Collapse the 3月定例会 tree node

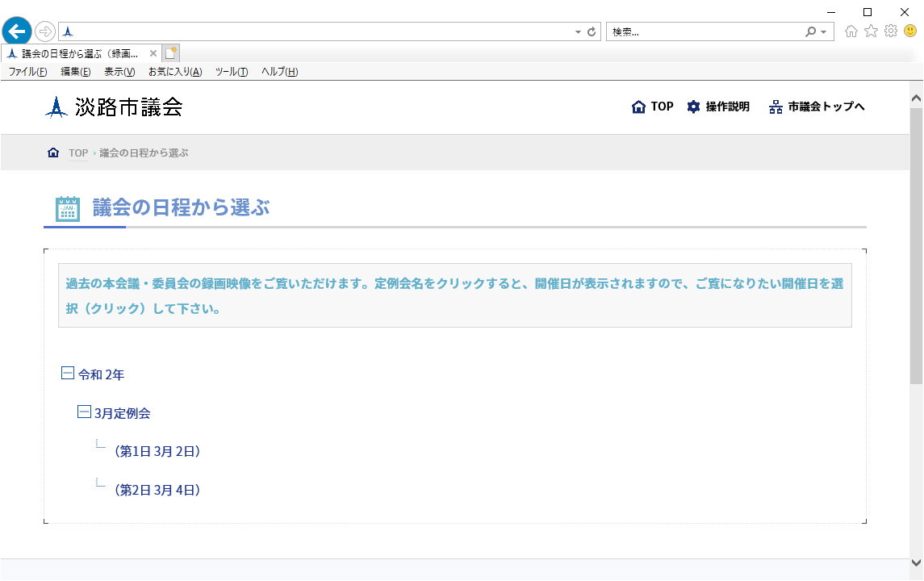point(84,412)
